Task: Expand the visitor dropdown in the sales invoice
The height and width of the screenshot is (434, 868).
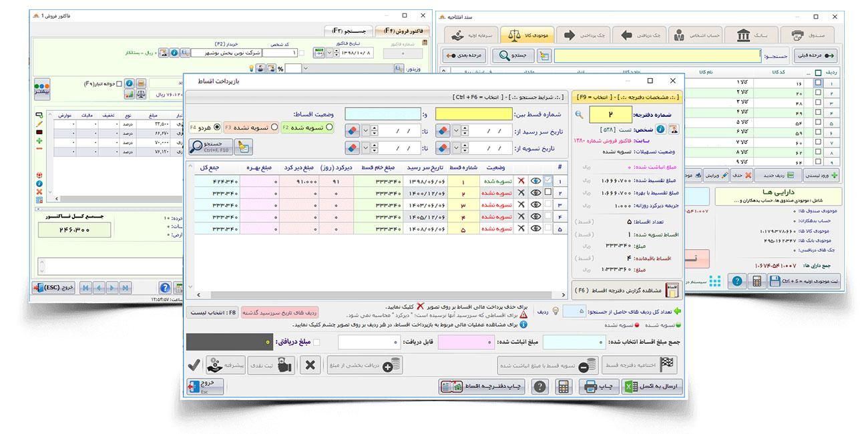Action: (x=306, y=68)
